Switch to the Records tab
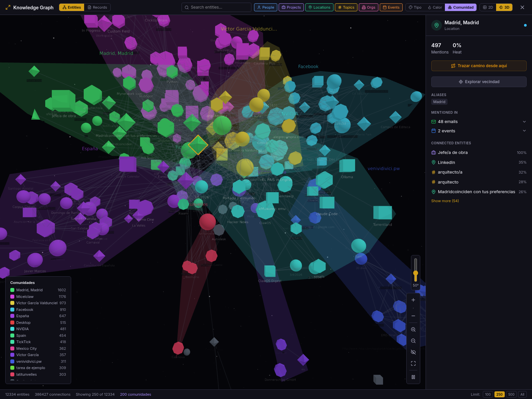 (x=97, y=7)
